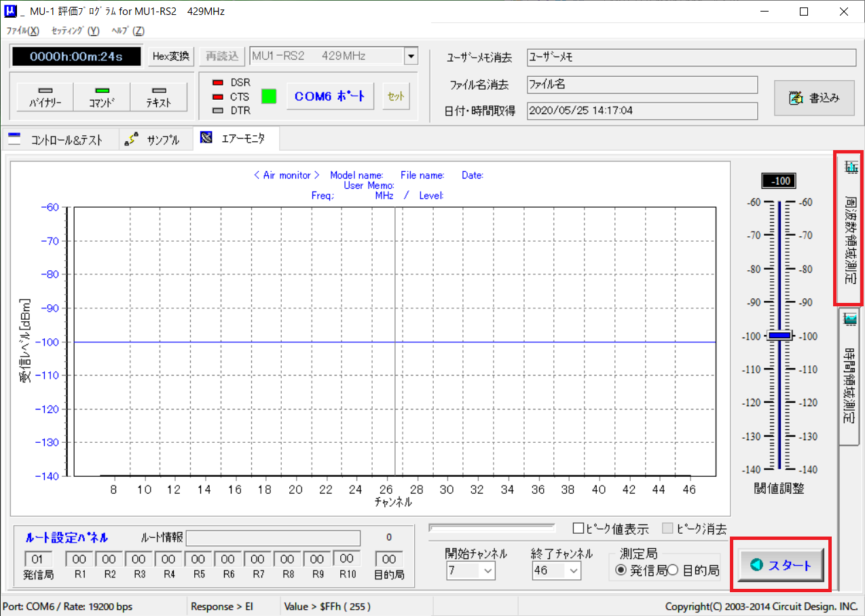Click the DTR gray indicator light
The image size is (865, 616).
[x=218, y=111]
